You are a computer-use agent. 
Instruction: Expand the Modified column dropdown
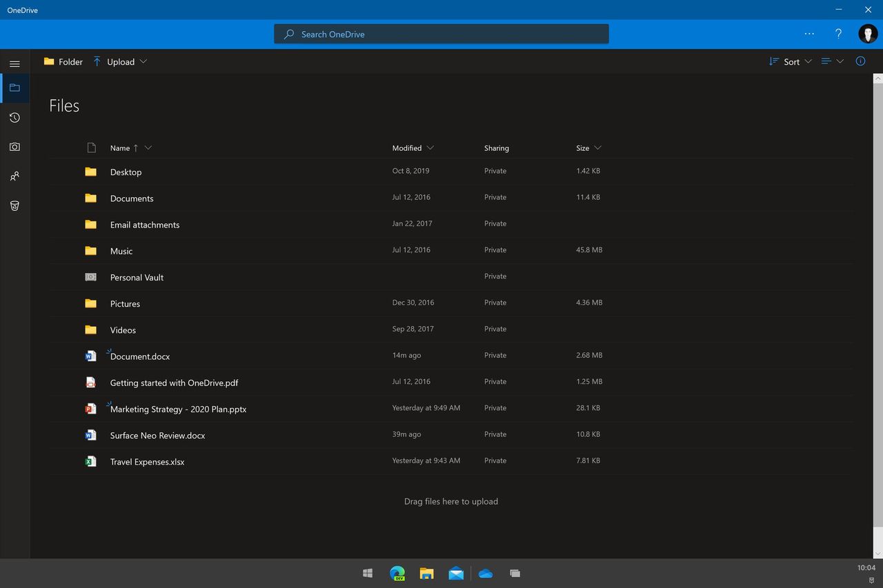point(430,148)
